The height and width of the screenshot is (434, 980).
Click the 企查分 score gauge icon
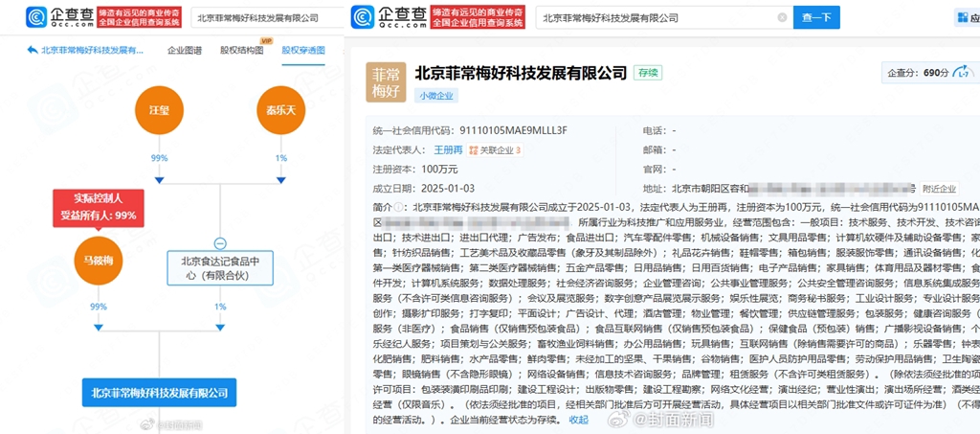pyautogui.click(x=963, y=73)
